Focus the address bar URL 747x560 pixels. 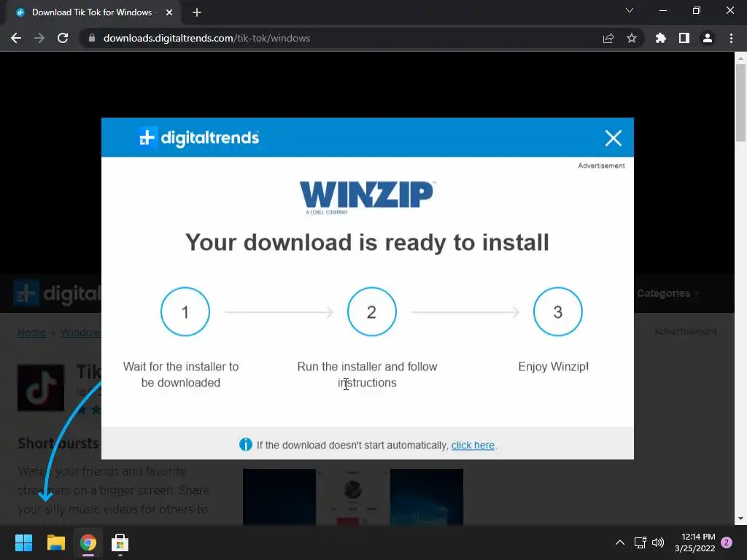pos(206,38)
